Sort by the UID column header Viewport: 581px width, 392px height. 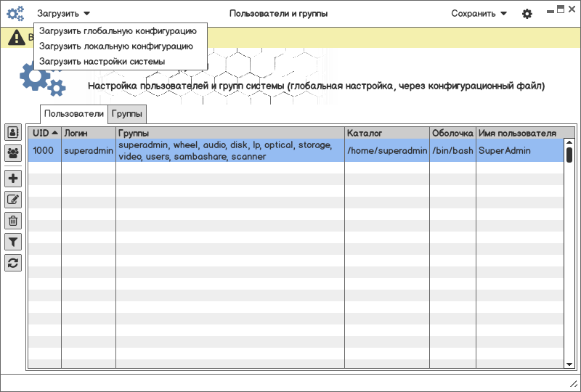pos(45,134)
